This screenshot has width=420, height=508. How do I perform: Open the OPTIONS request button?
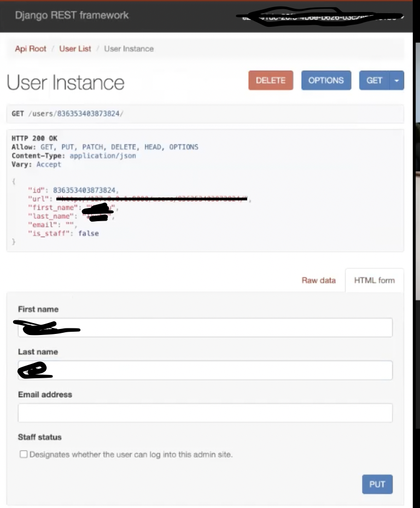pos(326,80)
